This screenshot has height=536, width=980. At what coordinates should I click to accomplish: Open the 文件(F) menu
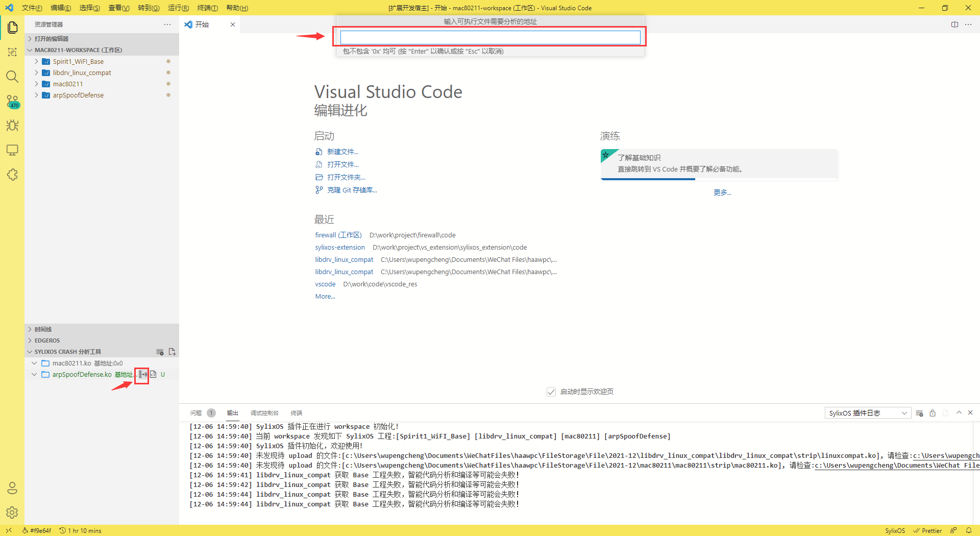pyautogui.click(x=32, y=8)
